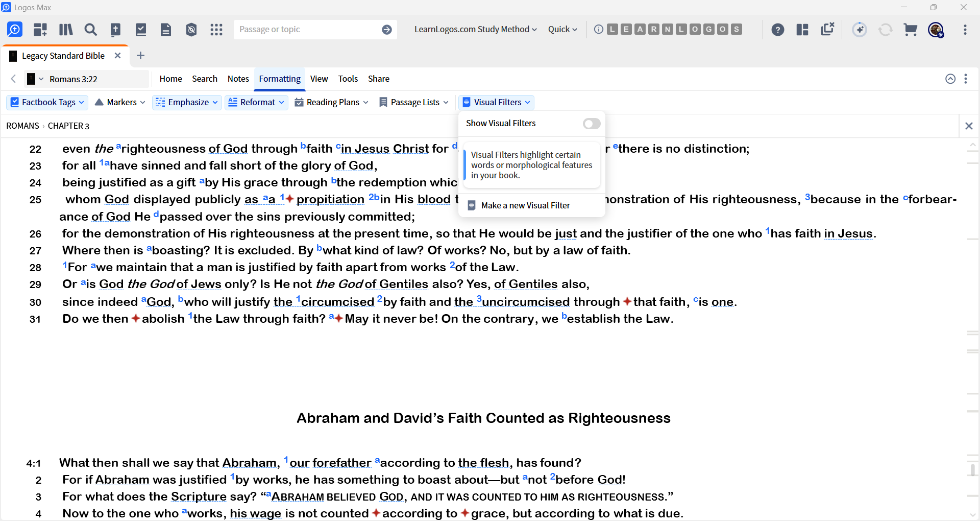Open the application three-dot menu
The height and width of the screenshot is (521, 980).
click(965, 30)
